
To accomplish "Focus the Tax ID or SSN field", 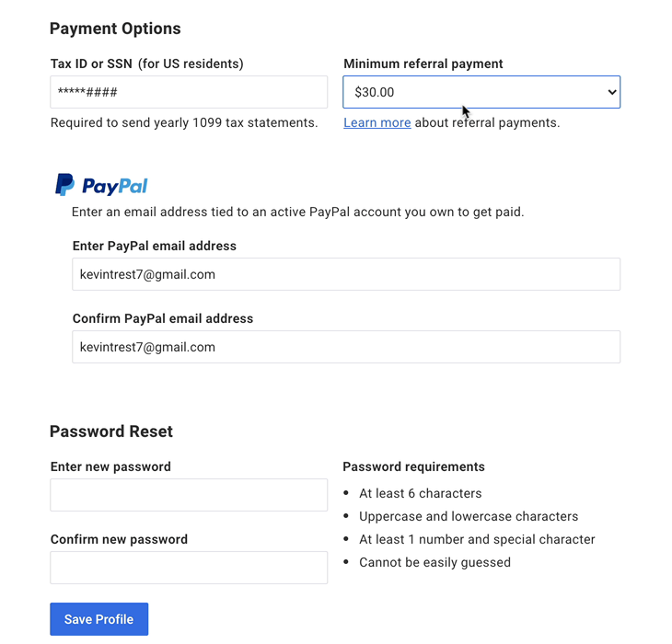I will 189,92.
